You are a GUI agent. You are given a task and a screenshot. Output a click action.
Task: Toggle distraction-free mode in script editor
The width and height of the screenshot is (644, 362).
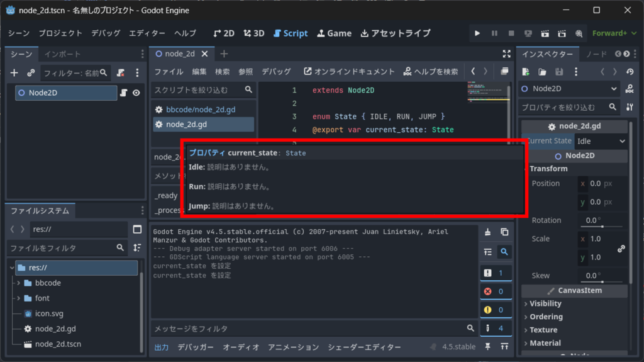coord(507,54)
